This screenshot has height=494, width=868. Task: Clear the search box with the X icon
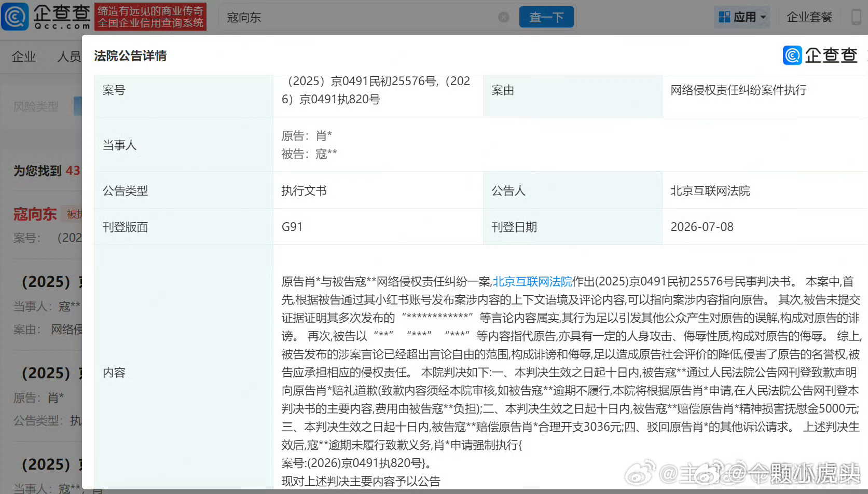(504, 17)
